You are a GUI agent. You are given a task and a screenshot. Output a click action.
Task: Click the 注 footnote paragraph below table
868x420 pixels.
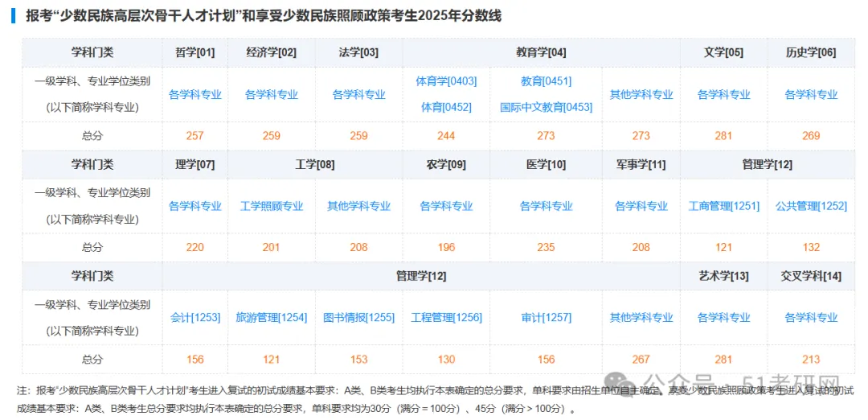tap(435, 400)
